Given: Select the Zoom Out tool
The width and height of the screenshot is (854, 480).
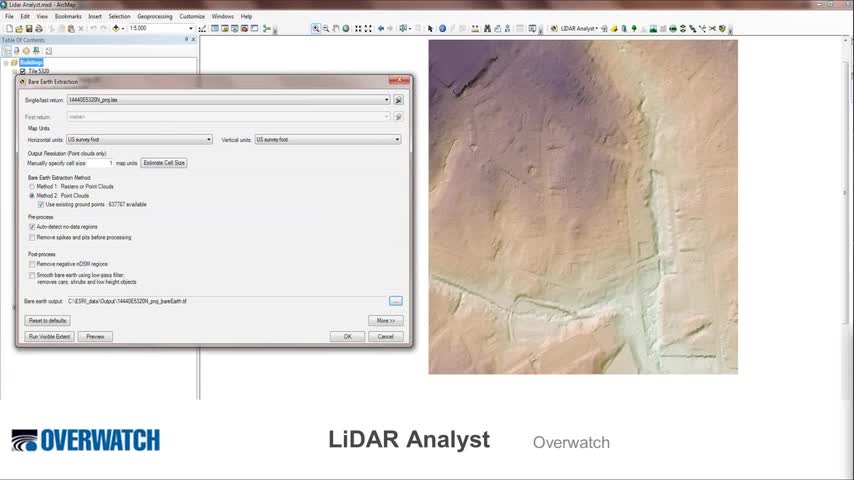Looking at the screenshot, I should 326,28.
